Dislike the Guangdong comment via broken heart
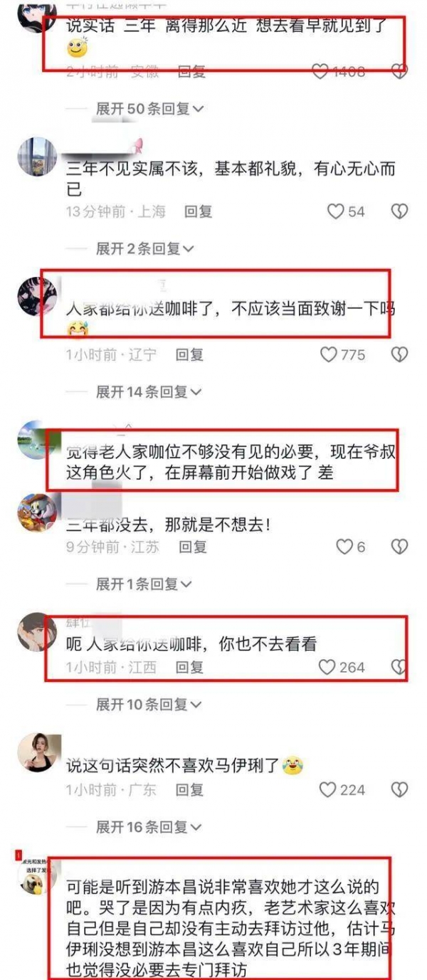 click(x=400, y=790)
